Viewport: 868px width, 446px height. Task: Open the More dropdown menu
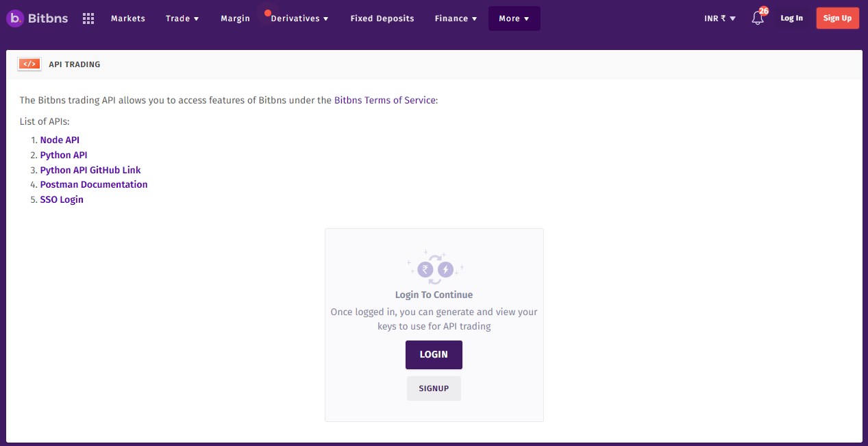[x=514, y=18]
